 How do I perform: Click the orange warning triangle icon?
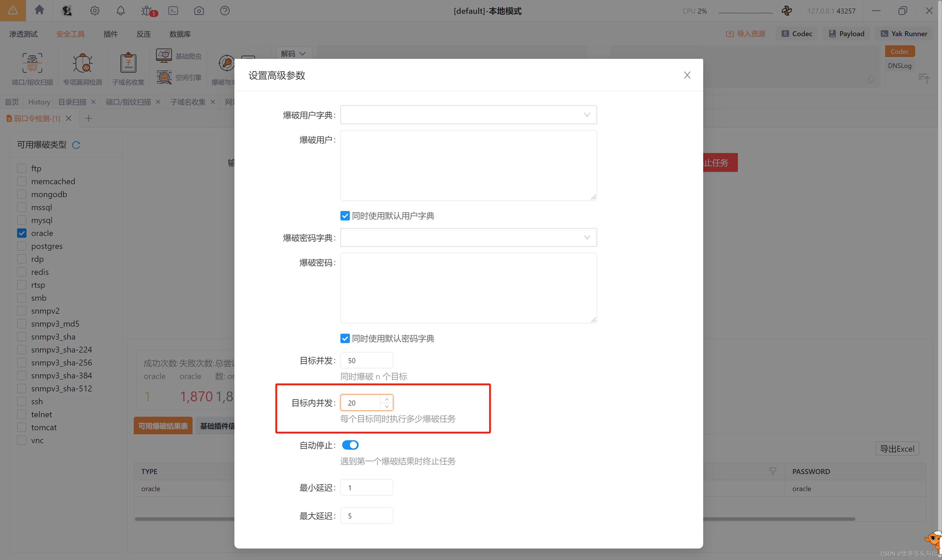(13, 10)
